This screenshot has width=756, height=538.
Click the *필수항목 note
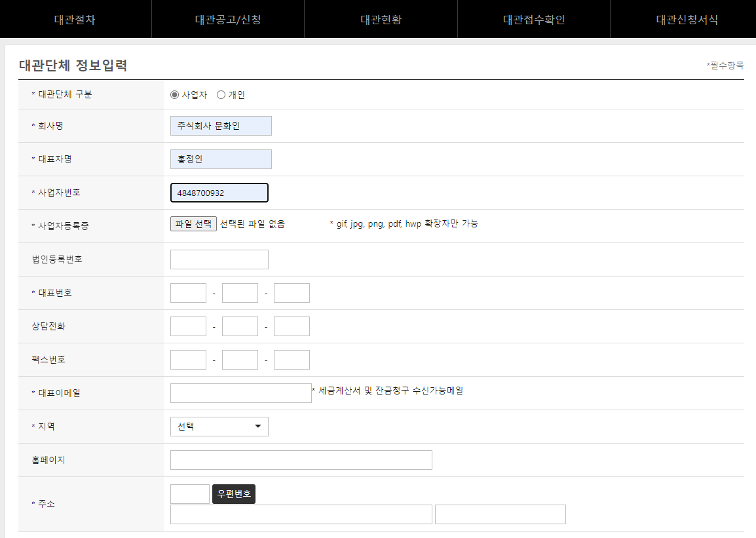(x=725, y=65)
